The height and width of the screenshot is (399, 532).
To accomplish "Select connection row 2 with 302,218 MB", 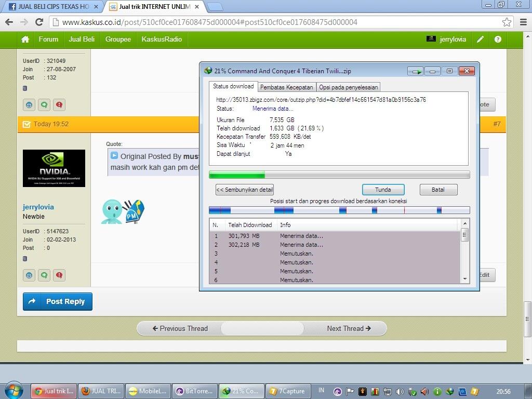I will [335, 245].
